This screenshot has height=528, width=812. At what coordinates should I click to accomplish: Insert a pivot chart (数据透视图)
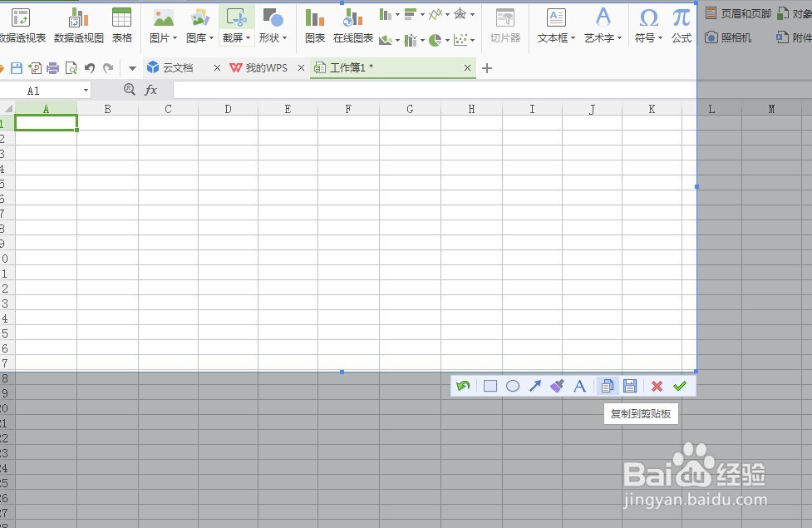coord(79,25)
